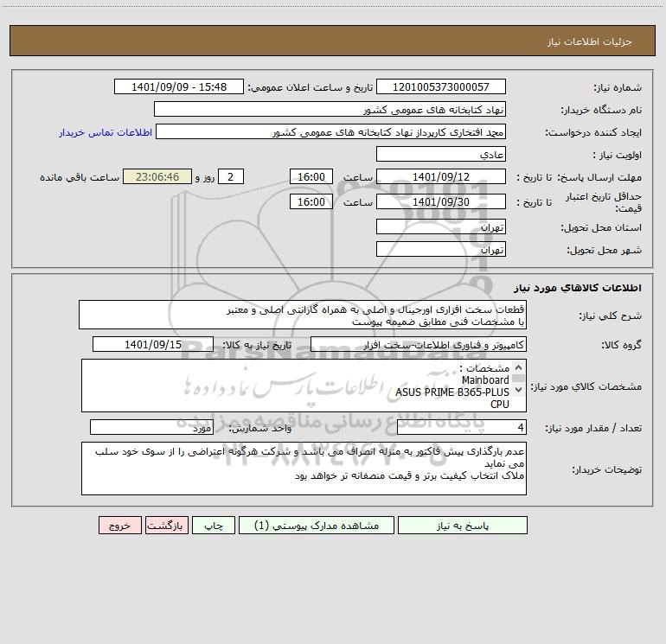The height and width of the screenshot is (644, 666).
Task: Select delivery city field تهران
Action: tap(441, 249)
